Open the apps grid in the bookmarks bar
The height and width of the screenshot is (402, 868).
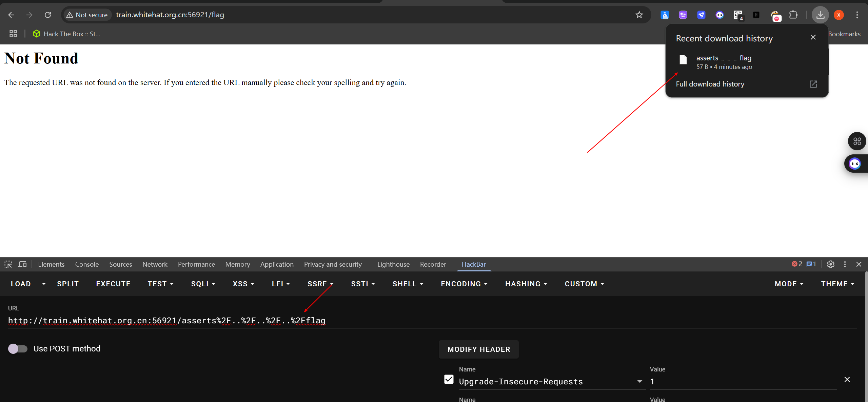click(x=13, y=34)
